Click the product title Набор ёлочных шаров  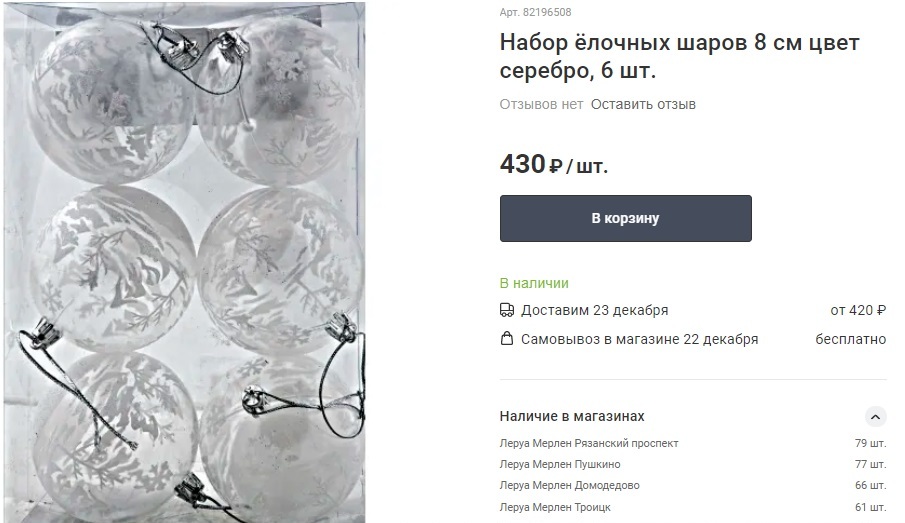click(679, 56)
